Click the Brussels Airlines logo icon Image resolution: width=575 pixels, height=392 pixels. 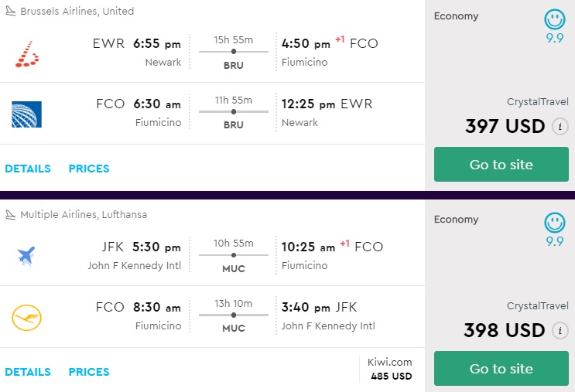pos(28,52)
